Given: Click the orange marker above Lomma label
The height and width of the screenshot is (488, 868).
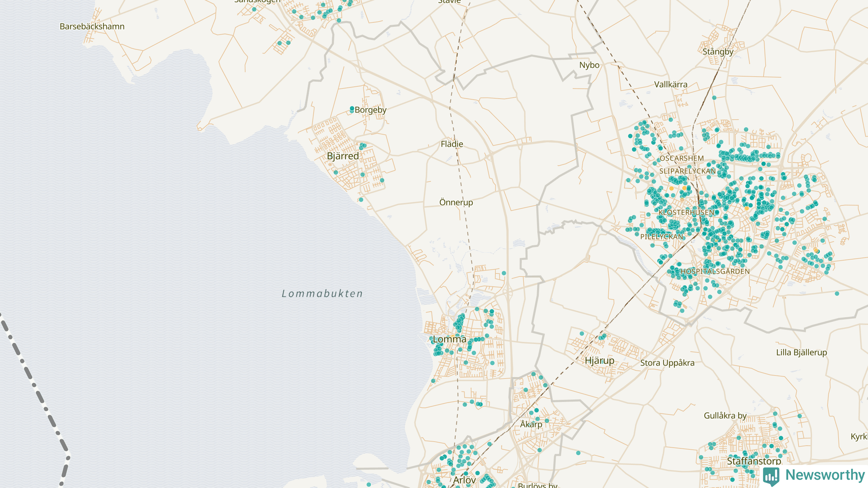Looking at the screenshot, I should [453, 335].
